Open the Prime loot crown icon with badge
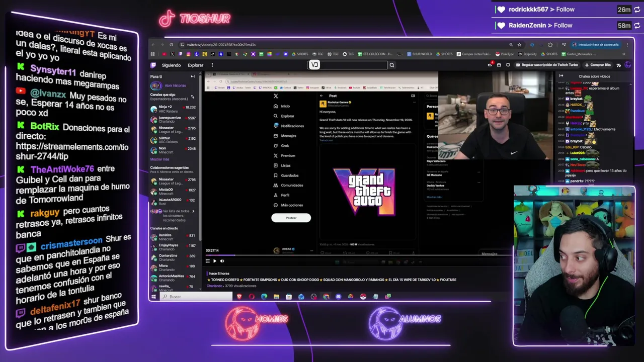Viewport: 644px width, 362px height. pyautogui.click(x=490, y=65)
